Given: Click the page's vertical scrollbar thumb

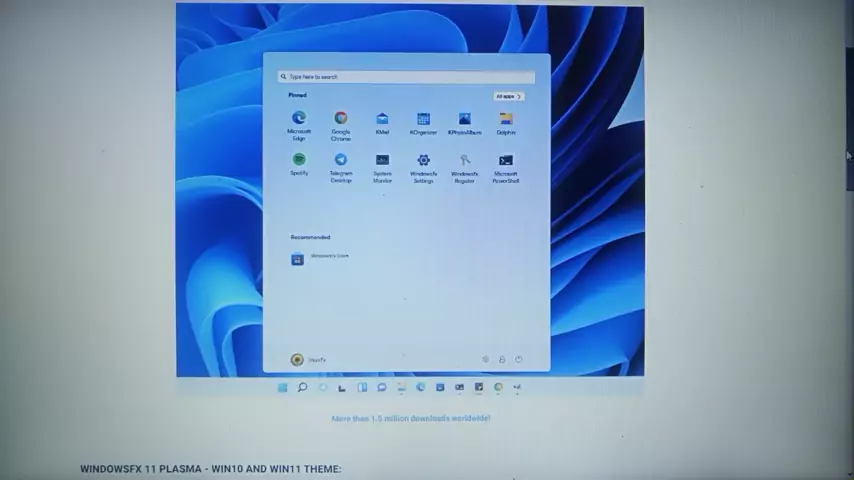Looking at the screenshot, I should pyautogui.click(x=849, y=119).
